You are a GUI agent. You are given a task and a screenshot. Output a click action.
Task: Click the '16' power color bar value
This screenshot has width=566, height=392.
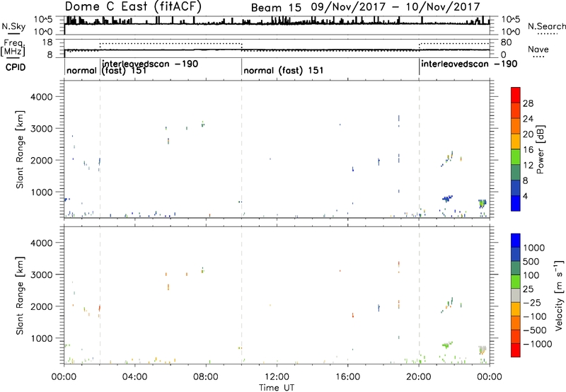point(528,150)
